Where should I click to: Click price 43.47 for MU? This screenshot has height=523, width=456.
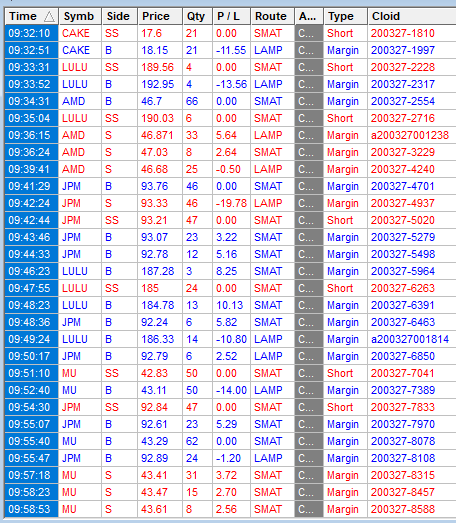(154, 493)
